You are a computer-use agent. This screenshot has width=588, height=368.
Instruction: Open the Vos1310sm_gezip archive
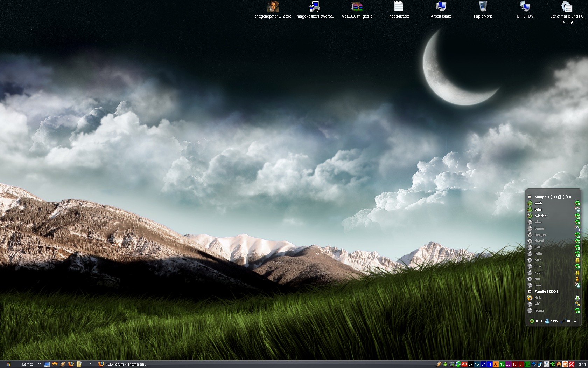pyautogui.click(x=357, y=7)
